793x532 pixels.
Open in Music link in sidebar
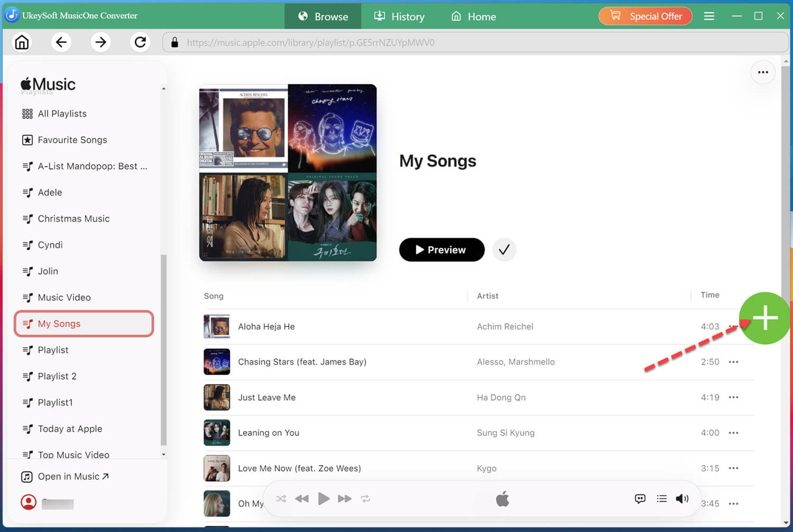click(x=65, y=477)
